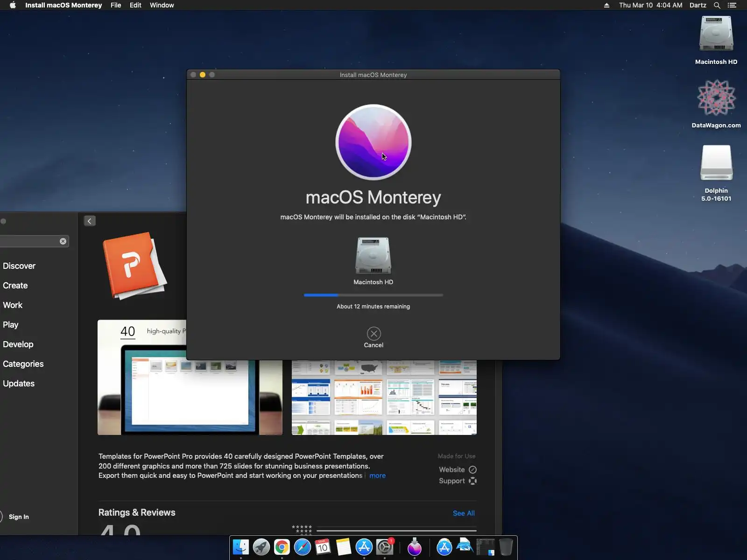The width and height of the screenshot is (747, 560).
Task: Click the installation progress bar
Action: [x=373, y=295]
